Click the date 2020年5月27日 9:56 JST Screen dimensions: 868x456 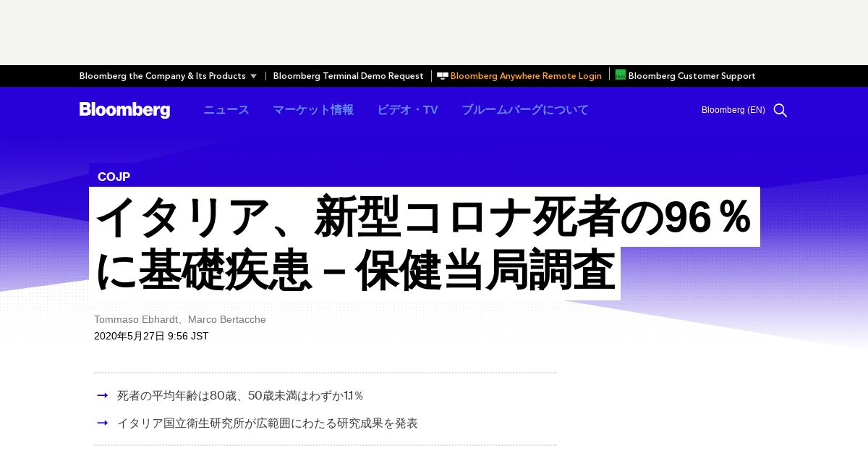click(x=151, y=336)
